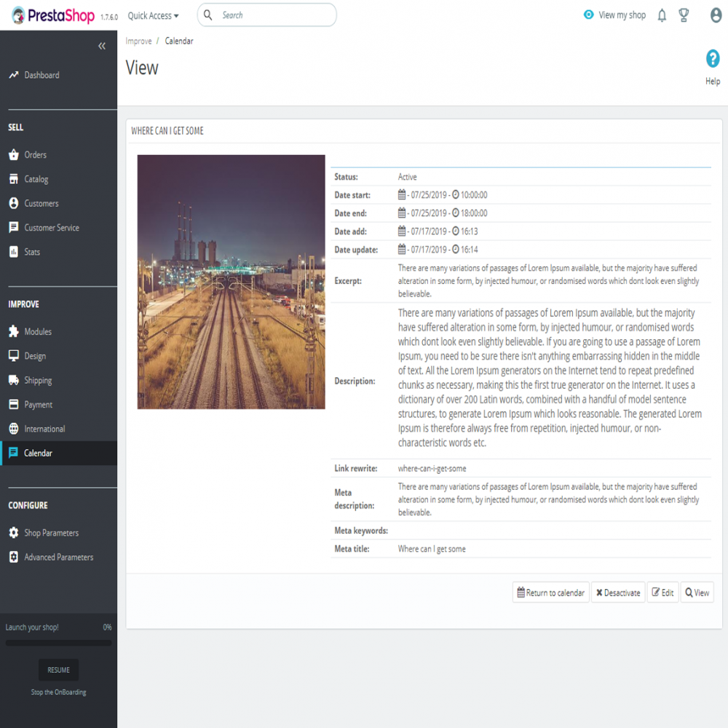
Task: Click the PrestaShop logo
Action: 52,15
